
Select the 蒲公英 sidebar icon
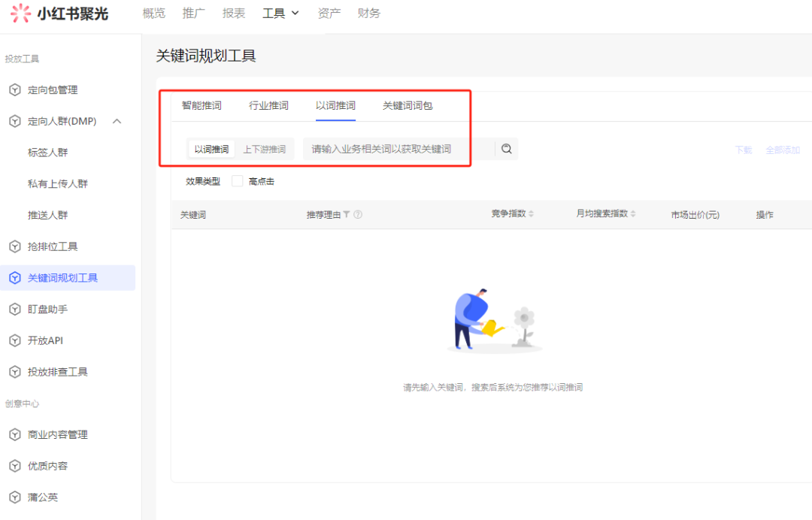[16, 497]
